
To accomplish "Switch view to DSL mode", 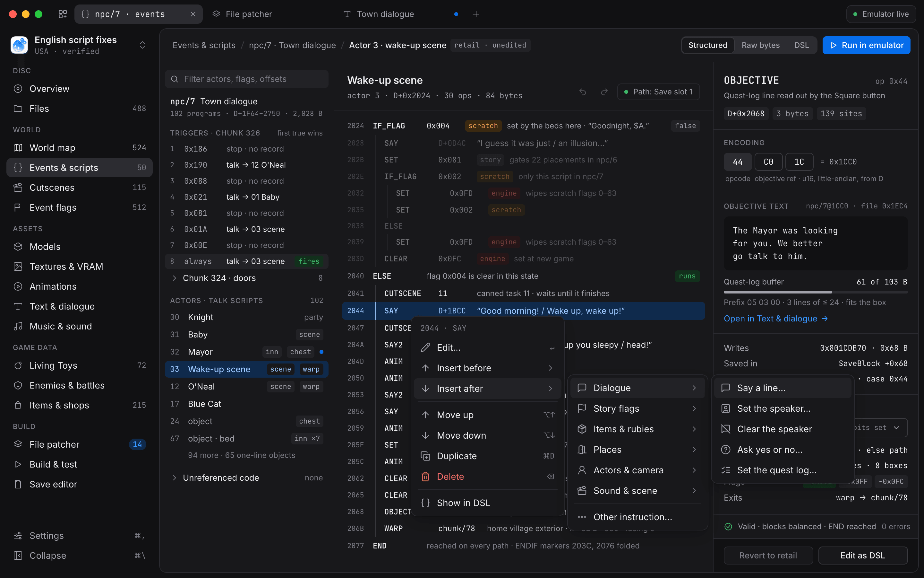I will [x=801, y=45].
